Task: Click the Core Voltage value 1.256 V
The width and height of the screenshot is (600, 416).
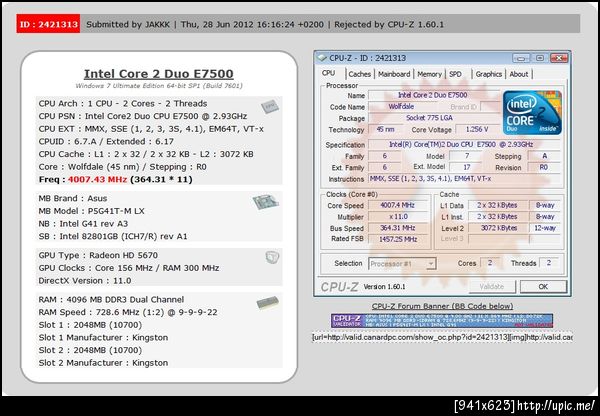Action: pos(477,129)
